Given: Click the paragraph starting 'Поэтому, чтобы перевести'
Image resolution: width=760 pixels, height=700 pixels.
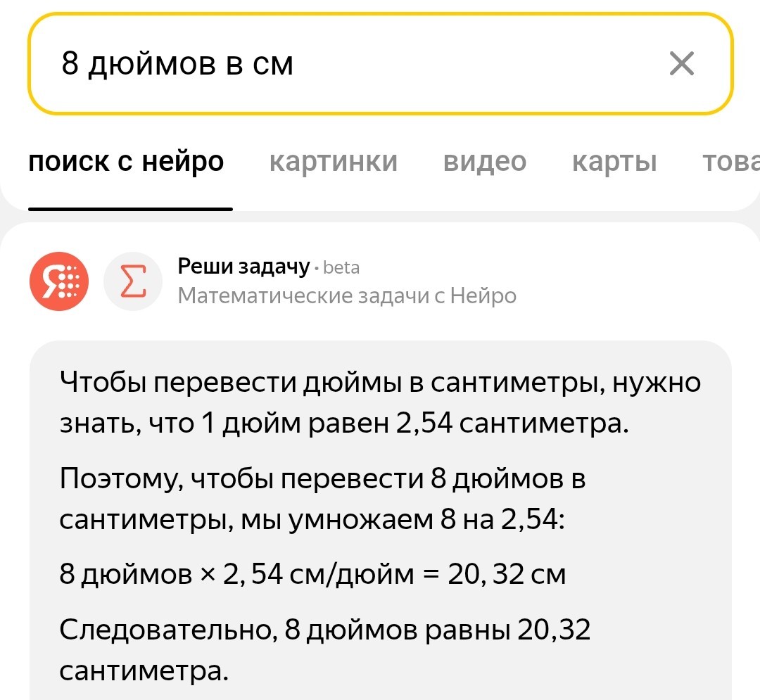Looking at the screenshot, I should click(x=322, y=499).
